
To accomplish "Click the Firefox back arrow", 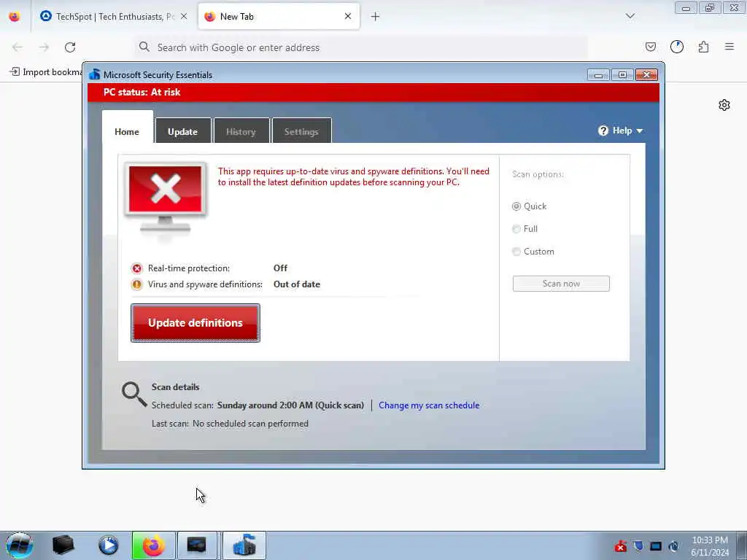I will click(x=18, y=47).
